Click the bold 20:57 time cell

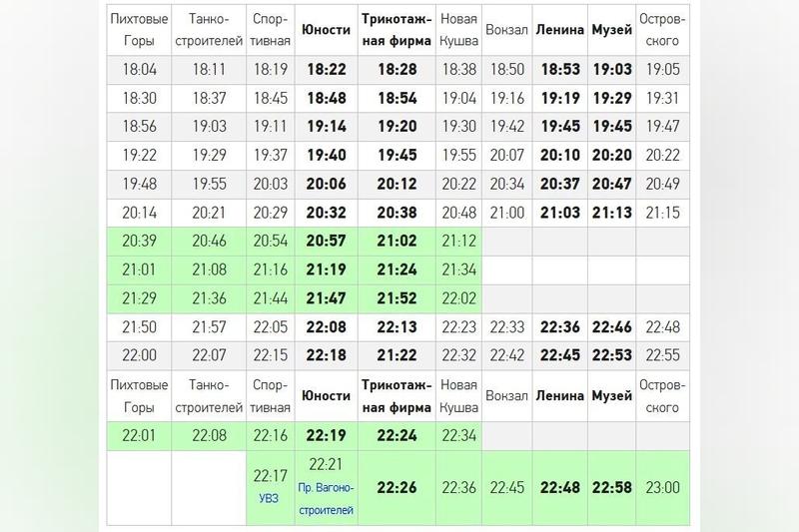[326, 241]
